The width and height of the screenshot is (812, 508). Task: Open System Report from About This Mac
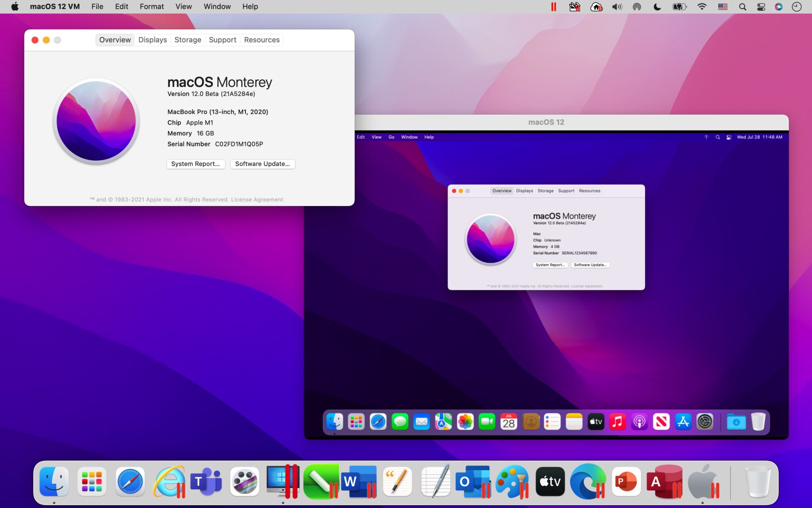(x=196, y=164)
